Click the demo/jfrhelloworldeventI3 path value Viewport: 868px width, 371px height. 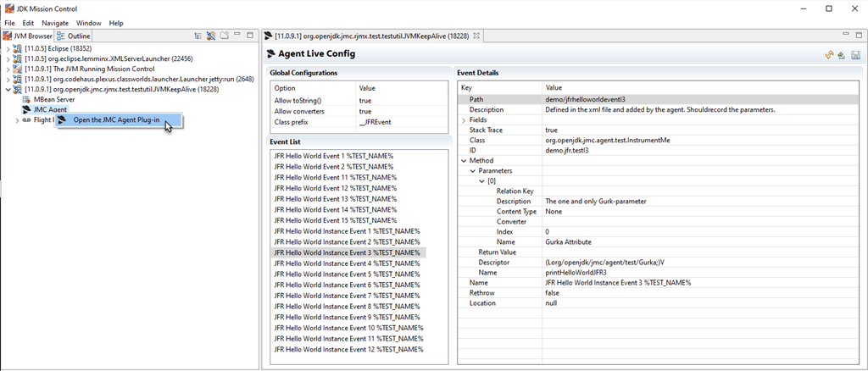585,99
